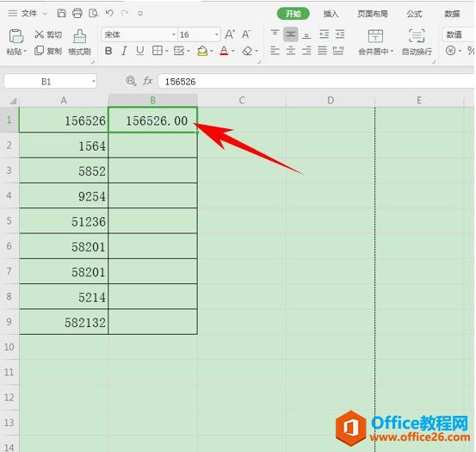Open the 数据 tab

click(452, 14)
